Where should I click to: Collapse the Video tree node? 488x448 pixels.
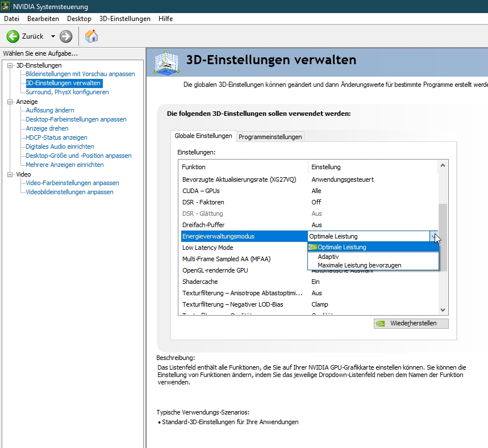pyautogui.click(x=10, y=174)
